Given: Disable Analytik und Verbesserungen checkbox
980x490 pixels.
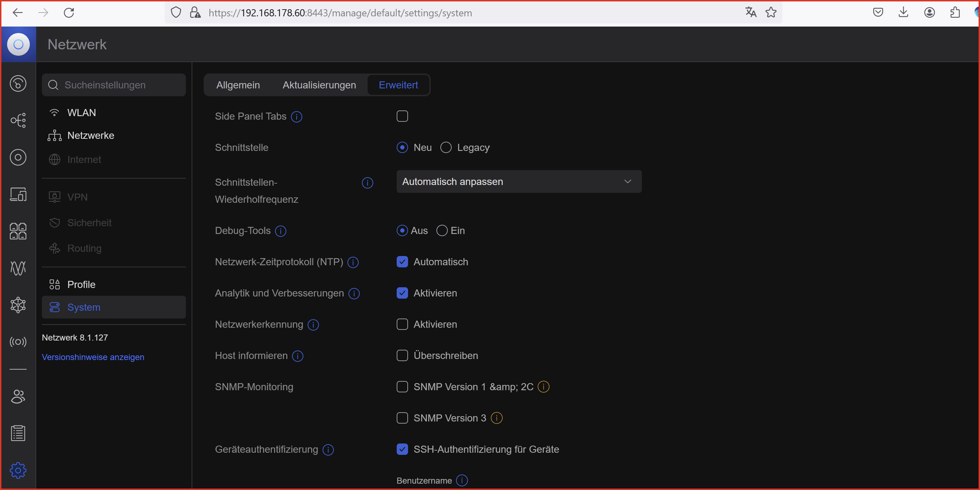Looking at the screenshot, I should (402, 293).
